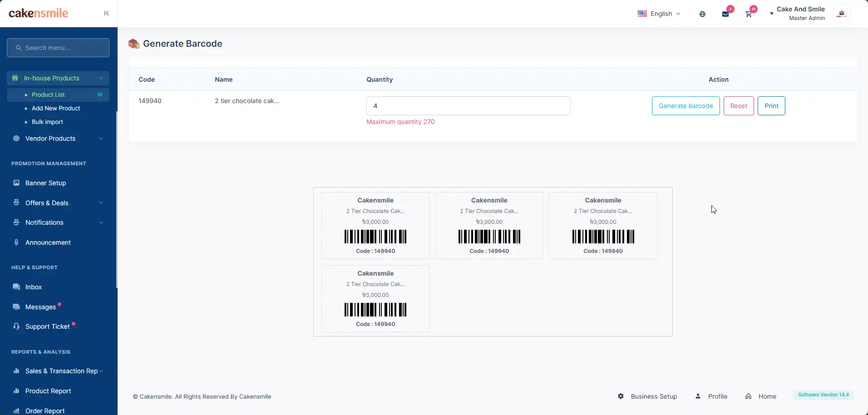Click the Messages menu item label
This screenshot has height=415, width=868.
[40, 307]
